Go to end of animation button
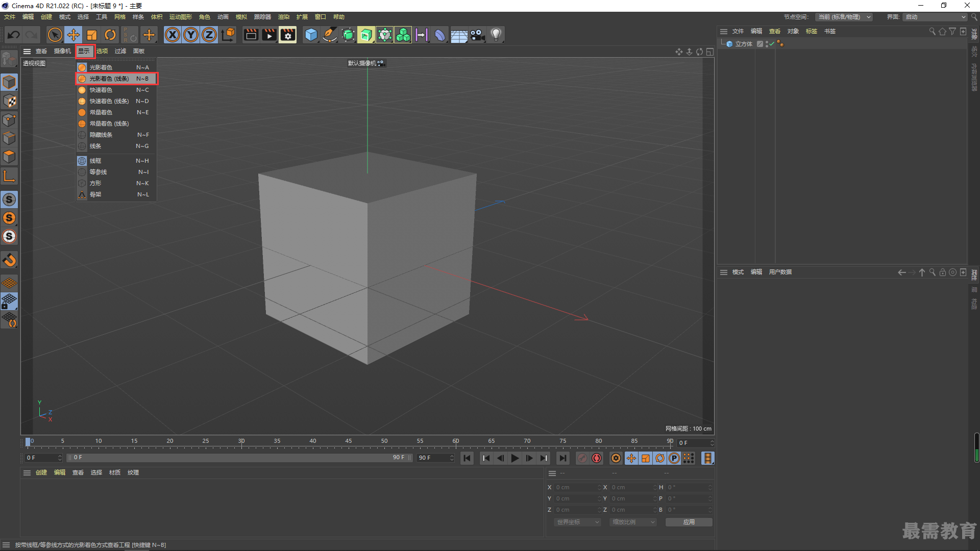This screenshot has height=551, width=980. (562, 458)
